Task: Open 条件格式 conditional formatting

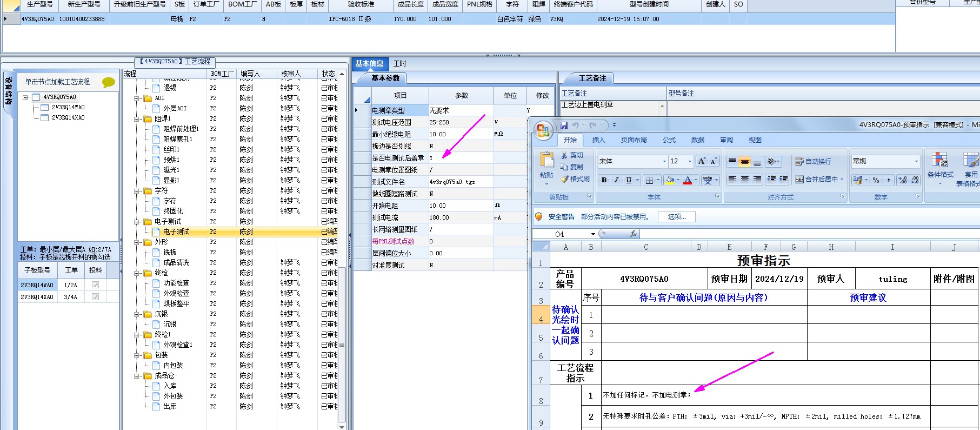Action: tap(940, 168)
